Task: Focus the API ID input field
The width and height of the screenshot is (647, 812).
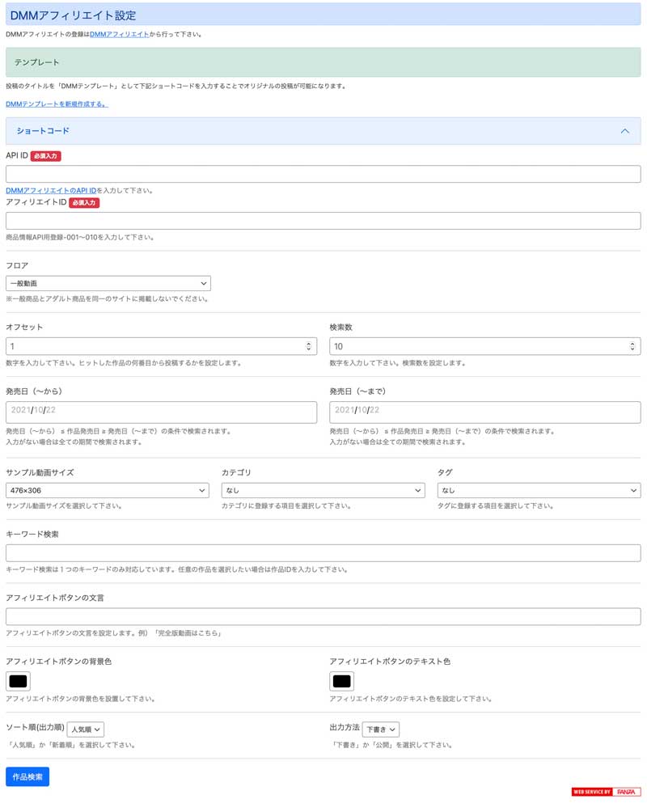Action: pos(323,174)
